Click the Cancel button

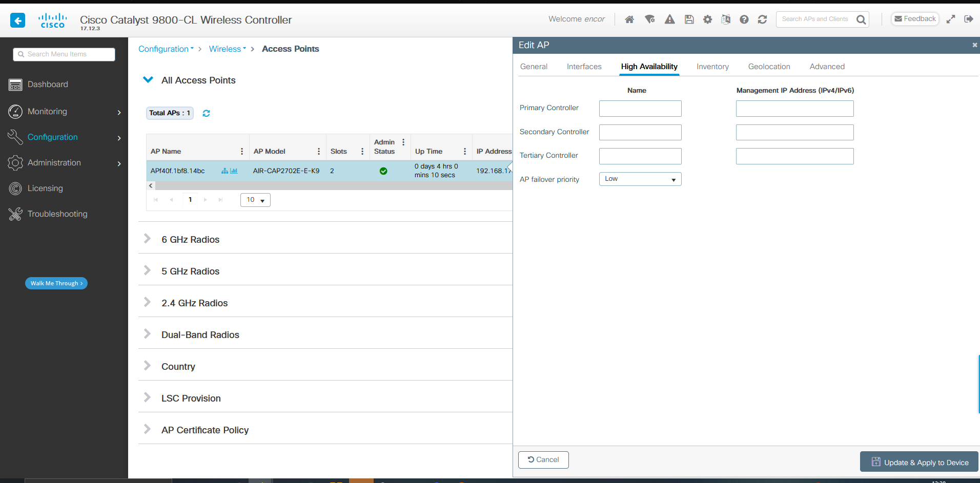point(543,460)
